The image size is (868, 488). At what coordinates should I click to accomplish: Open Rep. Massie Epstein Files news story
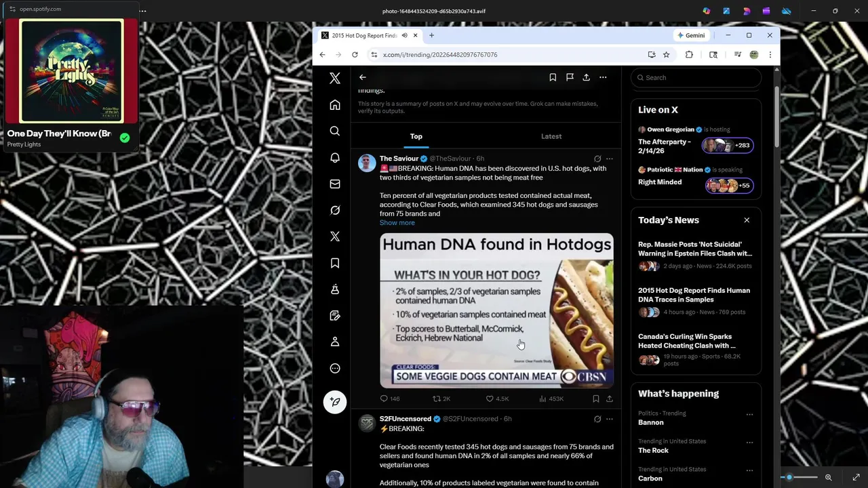click(x=696, y=256)
